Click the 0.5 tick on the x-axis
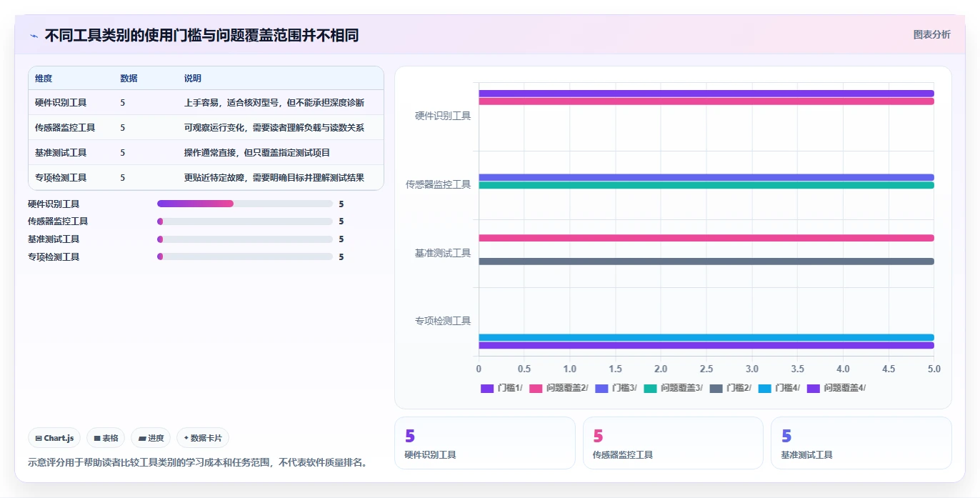 524,369
